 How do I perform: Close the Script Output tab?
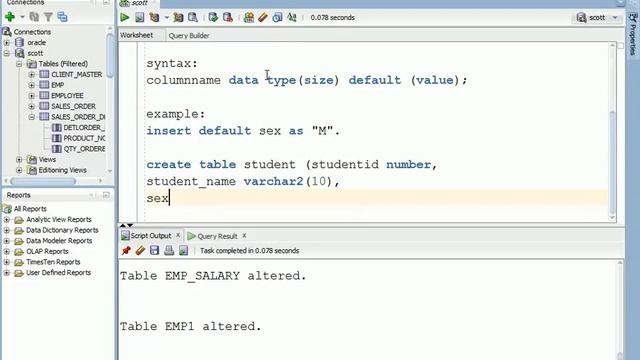click(178, 236)
